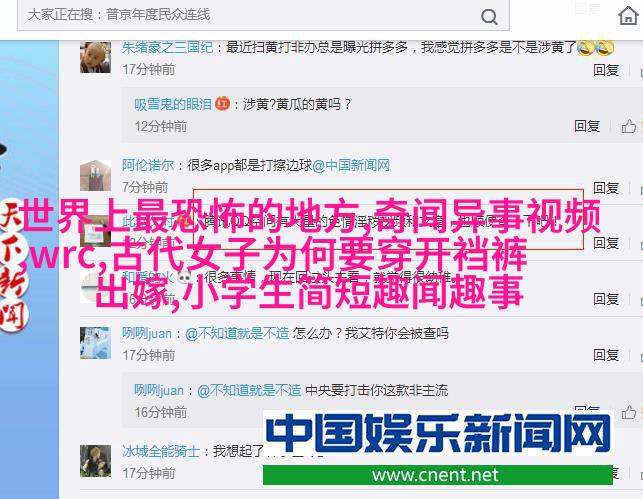Screen dimensions: 643x499
Task: Open 阿伦诺尔 user avatar
Action: click(x=95, y=175)
